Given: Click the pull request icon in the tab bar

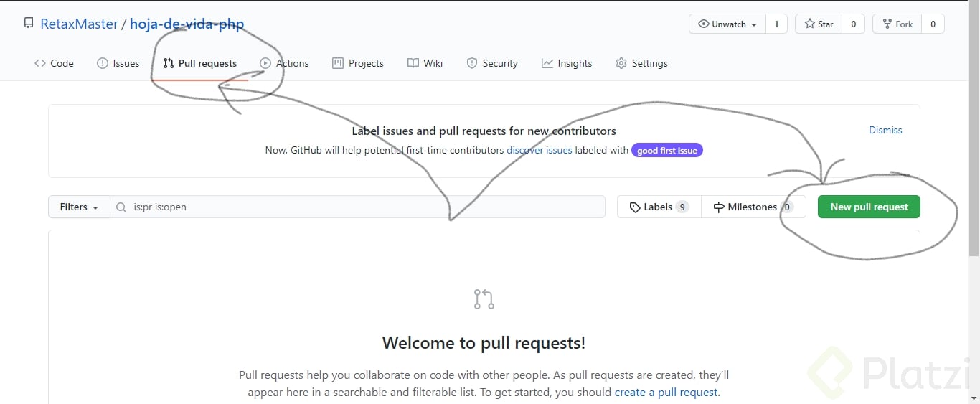Looking at the screenshot, I should (x=169, y=63).
